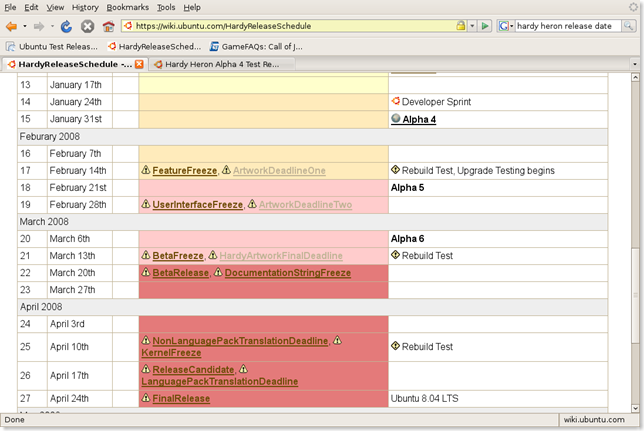Click the warning icon beside FinalRelease
The image size is (644, 431).
click(146, 397)
